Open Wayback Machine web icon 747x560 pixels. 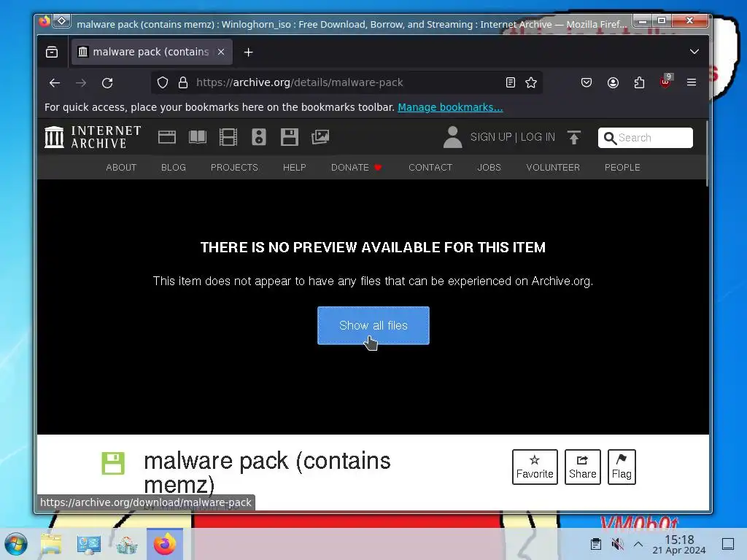(x=167, y=137)
